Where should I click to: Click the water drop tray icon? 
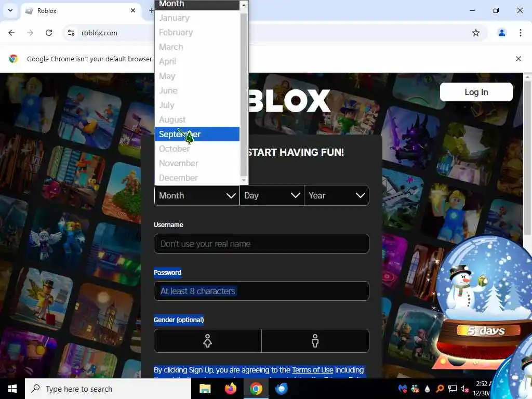pyautogui.click(x=427, y=389)
